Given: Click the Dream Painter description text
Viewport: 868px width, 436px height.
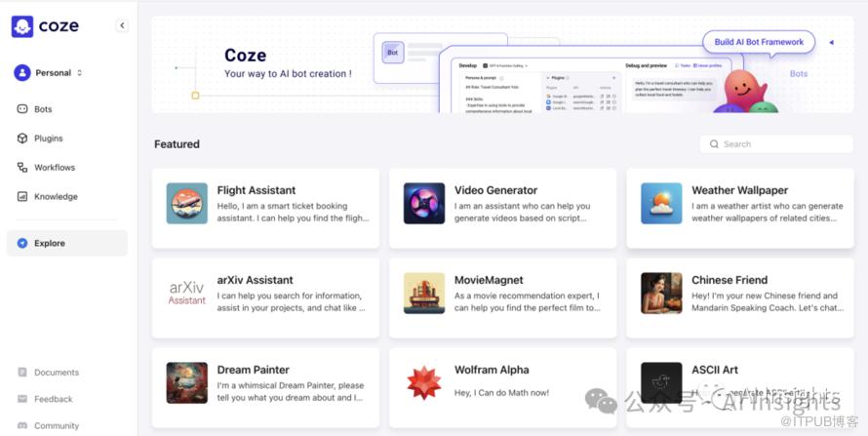Looking at the screenshot, I should coord(291,391).
